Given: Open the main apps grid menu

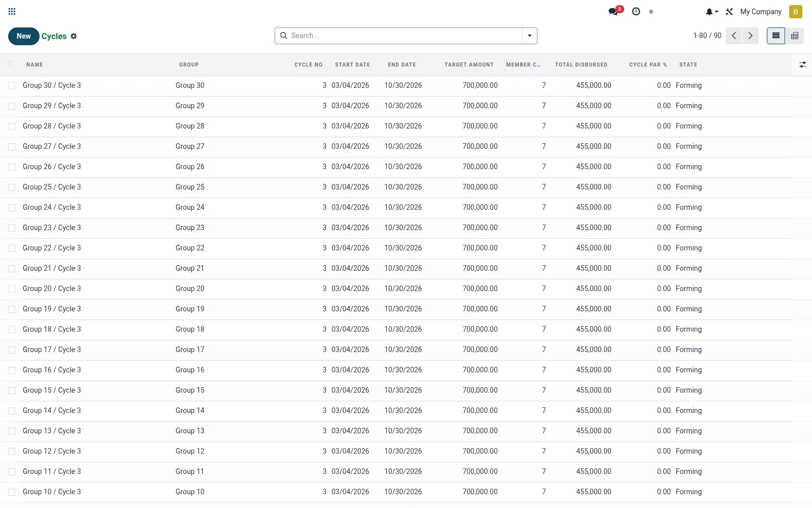Looking at the screenshot, I should (12, 11).
